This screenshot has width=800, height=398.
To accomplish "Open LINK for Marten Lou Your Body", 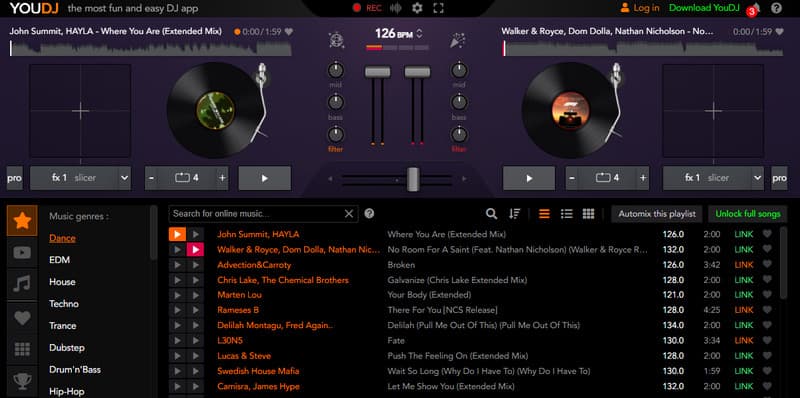I will [743, 295].
